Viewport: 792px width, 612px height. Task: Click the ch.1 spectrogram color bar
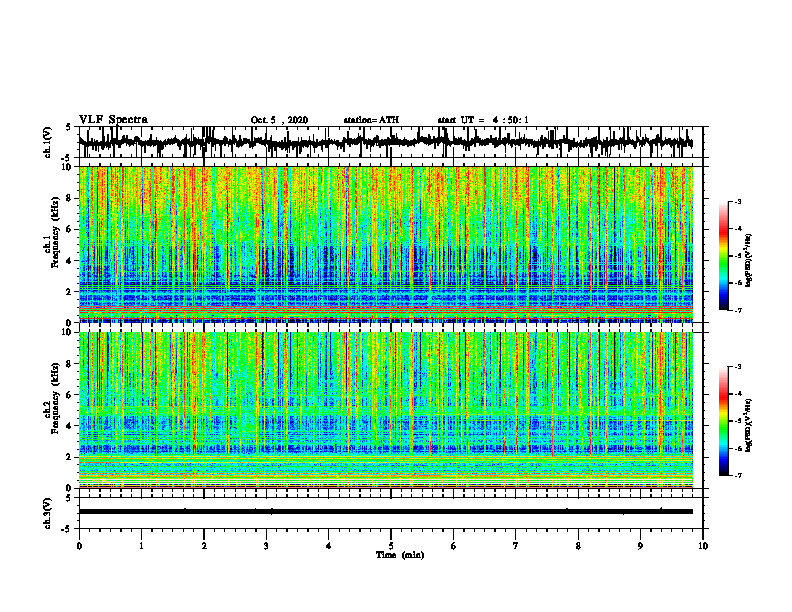(x=723, y=256)
